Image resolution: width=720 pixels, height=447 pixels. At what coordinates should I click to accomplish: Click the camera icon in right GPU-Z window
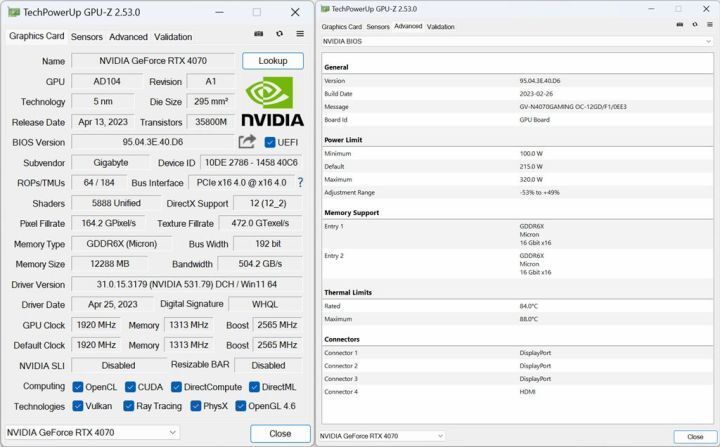(x=680, y=24)
